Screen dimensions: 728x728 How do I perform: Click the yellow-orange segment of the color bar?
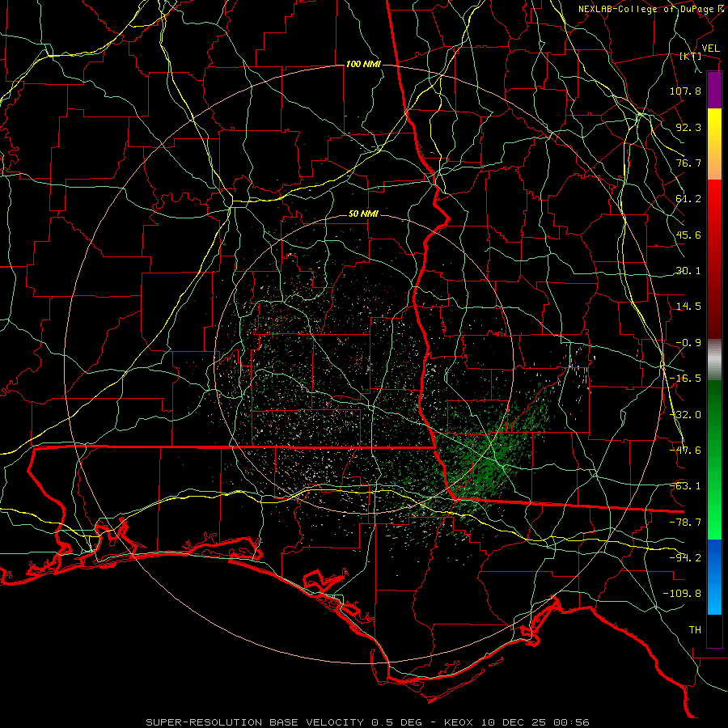point(714,145)
